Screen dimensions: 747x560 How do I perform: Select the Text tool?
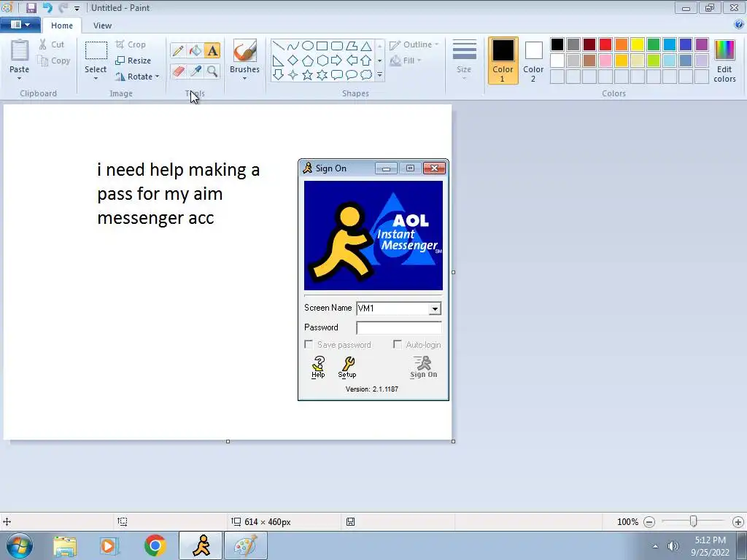point(212,50)
